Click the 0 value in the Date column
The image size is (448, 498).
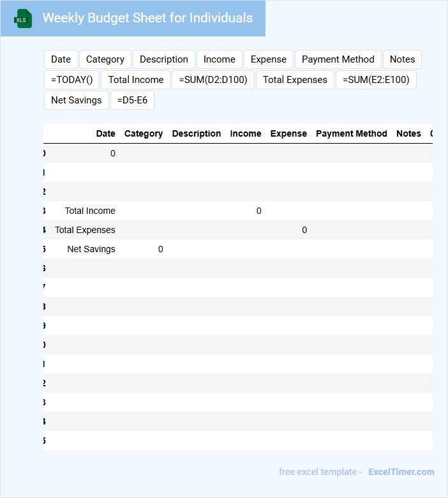click(113, 153)
